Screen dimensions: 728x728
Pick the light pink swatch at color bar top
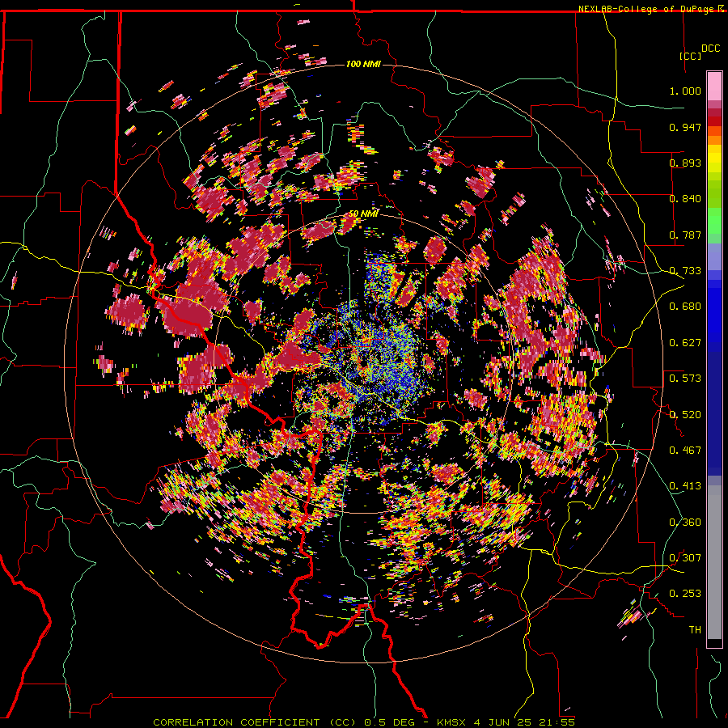pyautogui.click(x=714, y=87)
